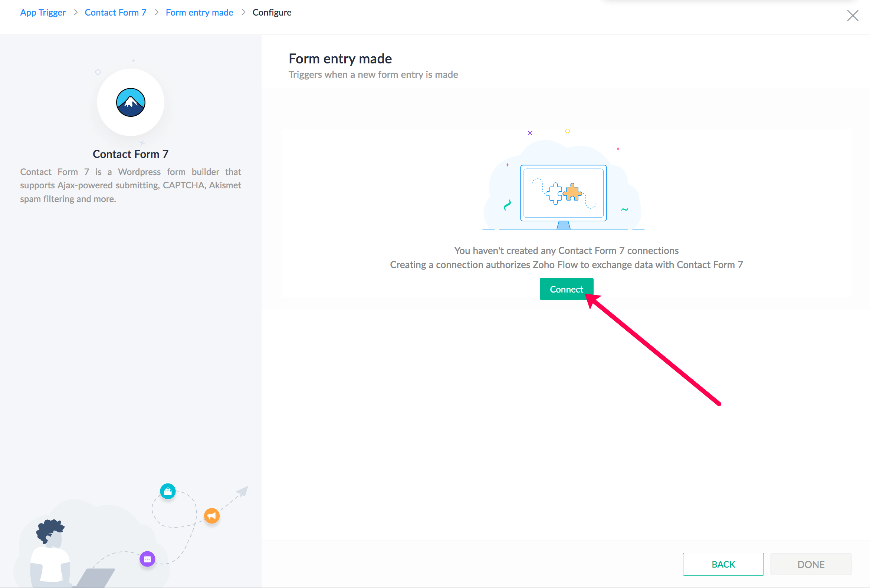Open the App Trigger breadcrumb
Viewport: 870px width, 588px height.
pyautogui.click(x=43, y=12)
